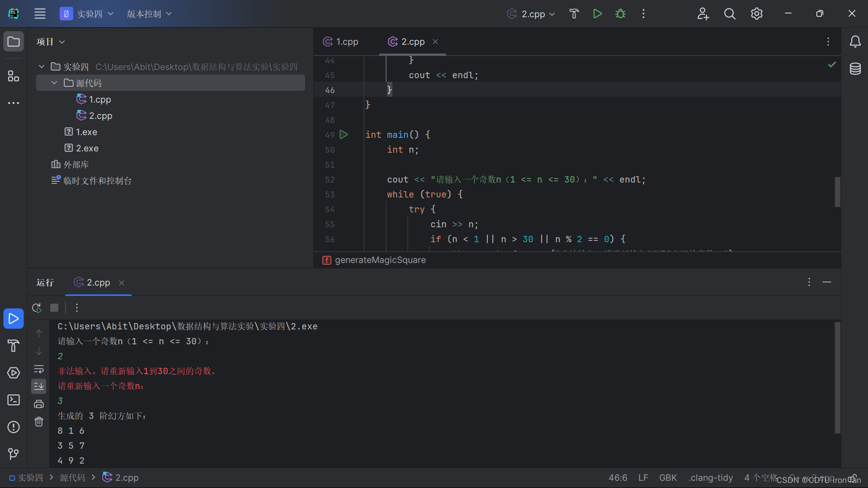868x488 pixels.
Task: Click the Build hammer icon in top toolbar
Action: tap(574, 14)
